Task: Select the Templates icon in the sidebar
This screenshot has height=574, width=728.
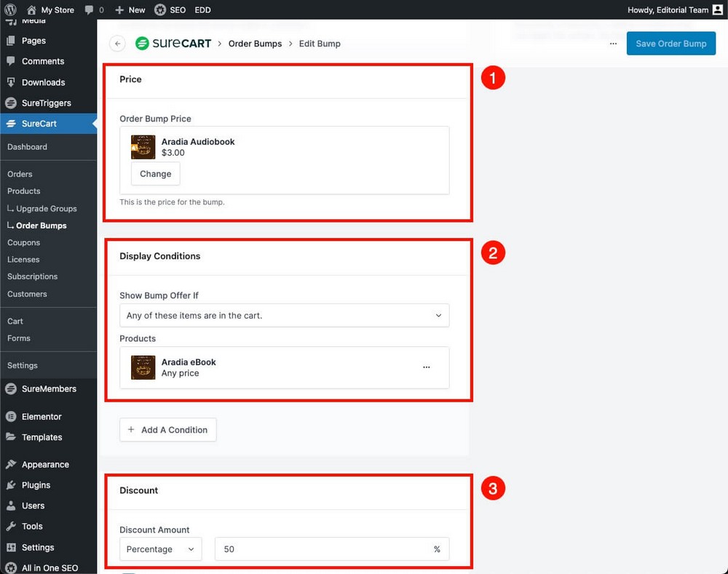Action: pyautogui.click(x=10, y=437)
